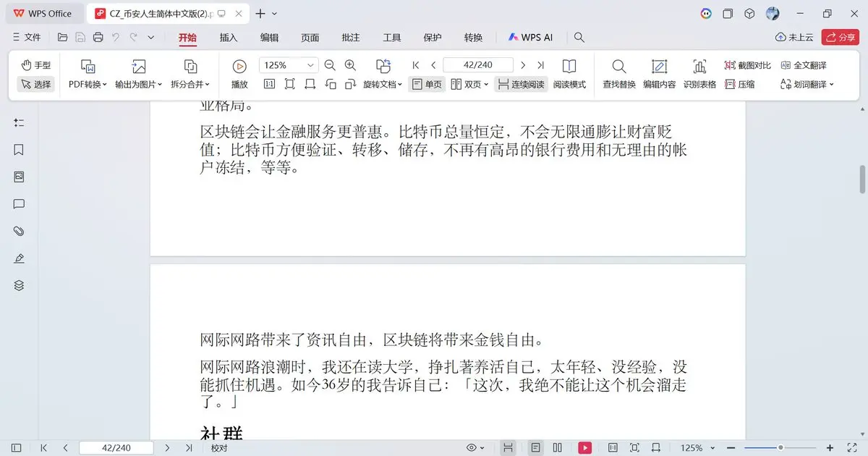The height and width of the screenshot is (456, 868).
Task: Open signature pen panel in sidebar
Action: click(20, 258)
